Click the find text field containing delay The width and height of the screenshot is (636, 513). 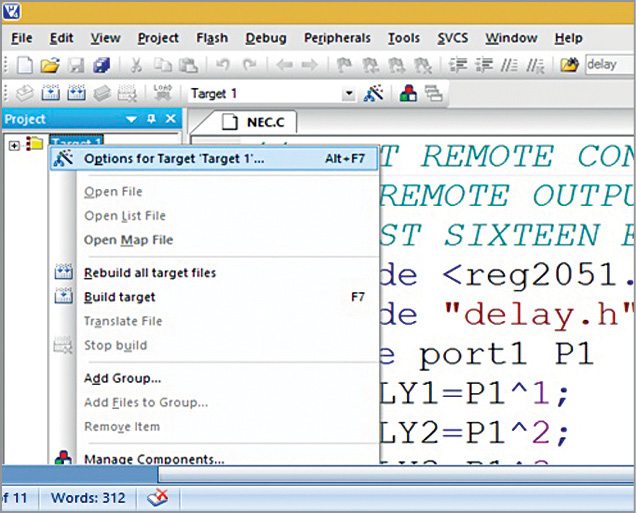[x=609, y=66]
